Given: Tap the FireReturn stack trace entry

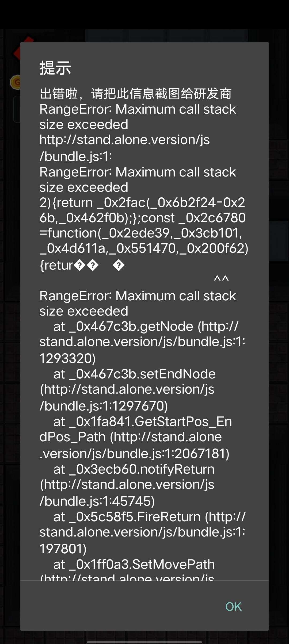Looking at the screenshot, I should (x=149, y=517).
